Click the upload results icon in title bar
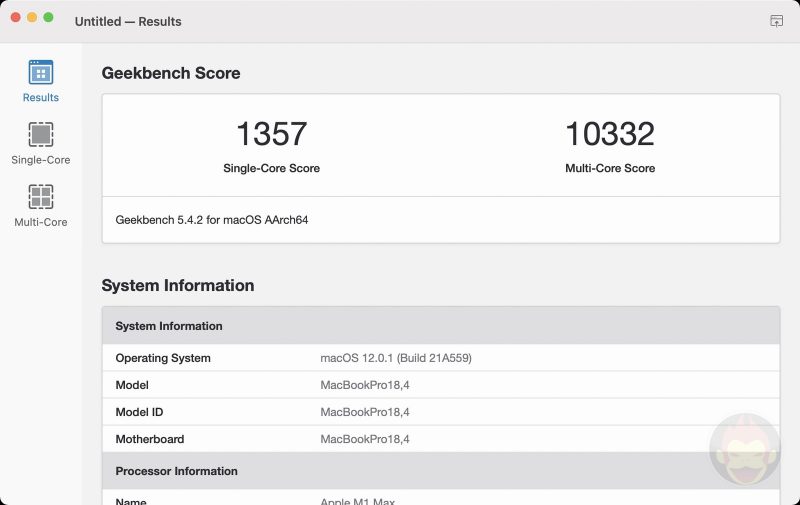This screenshot has height=505, width=800. pos(776,21)
